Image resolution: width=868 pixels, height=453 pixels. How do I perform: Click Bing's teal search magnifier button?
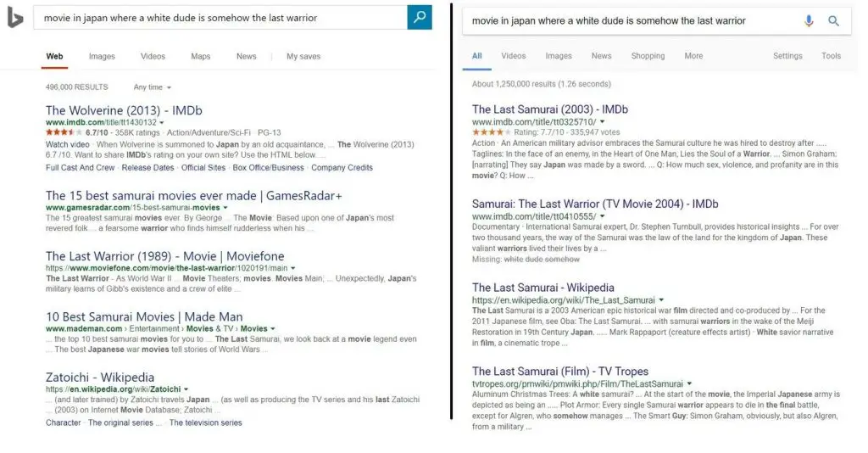pyautogui.click(x=419, y=18)
